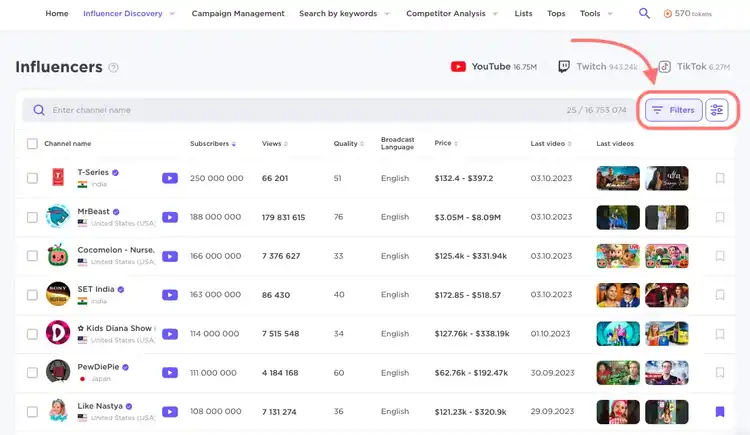This screenshot has width=750, height=435.
Task: Expand the Influencer Discovery dropdown
Action: click(172, 14)
